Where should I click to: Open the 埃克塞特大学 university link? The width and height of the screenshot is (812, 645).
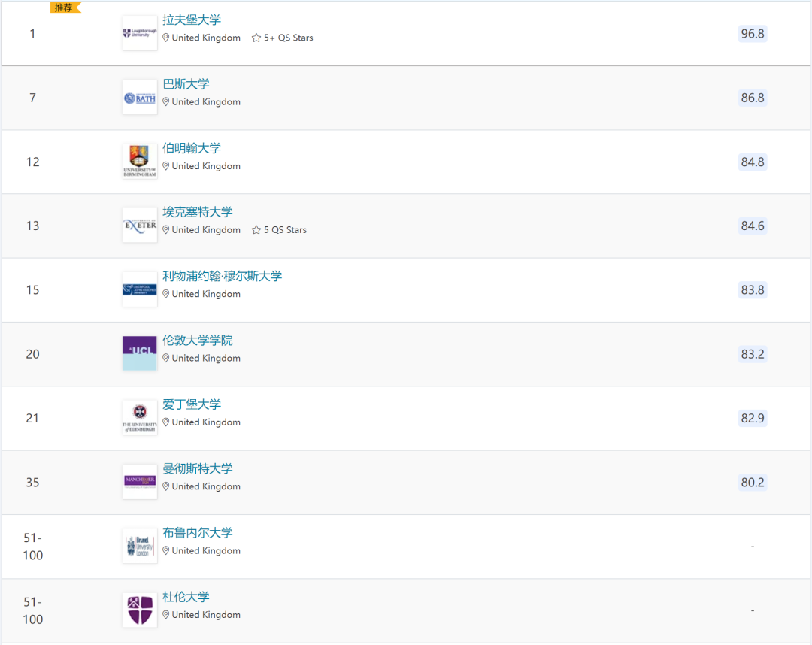197,212
